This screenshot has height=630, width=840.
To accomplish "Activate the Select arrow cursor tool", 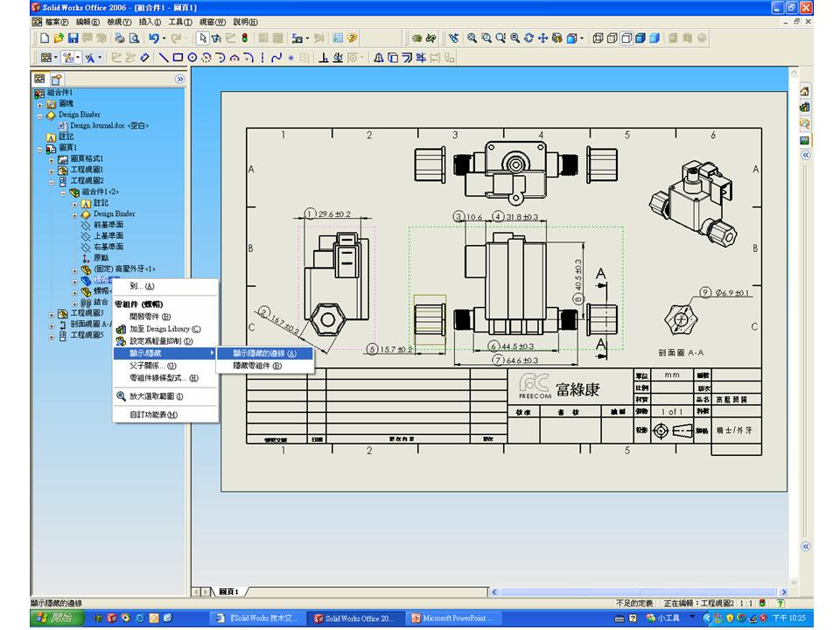I will (x=202, y=38).
